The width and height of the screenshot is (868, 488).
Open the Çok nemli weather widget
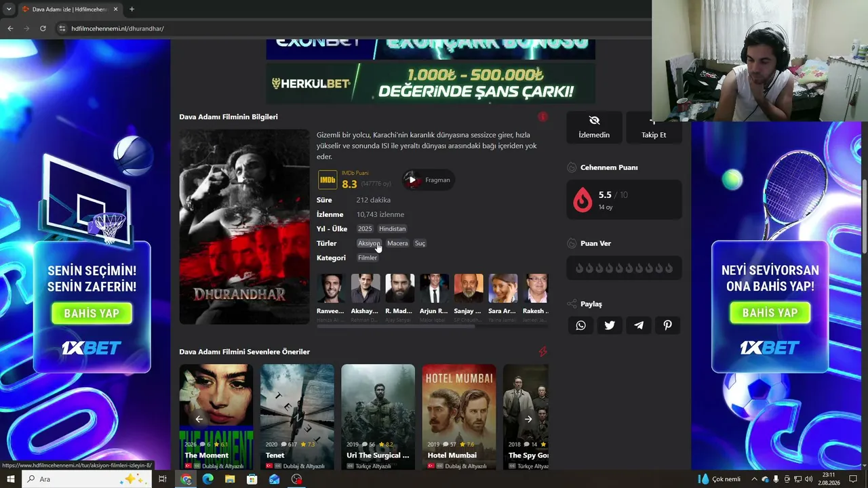pyautogui.click(x=719, y=479)
